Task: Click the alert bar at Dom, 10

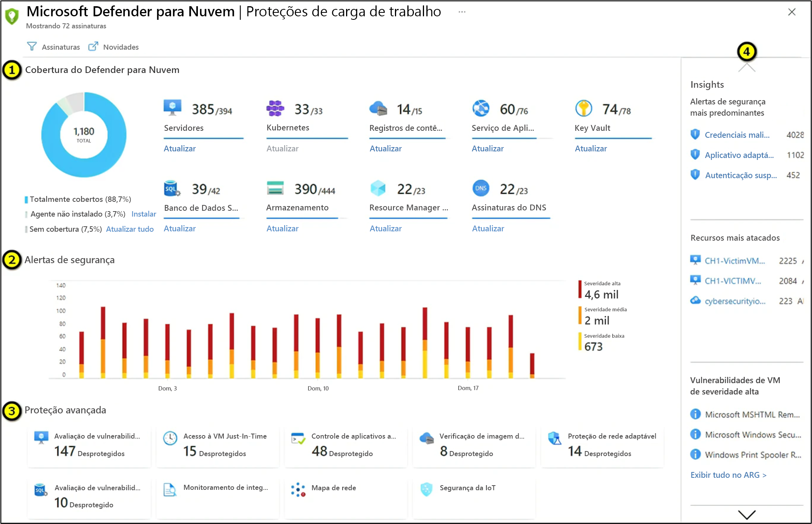Action: tap(318, 348)
